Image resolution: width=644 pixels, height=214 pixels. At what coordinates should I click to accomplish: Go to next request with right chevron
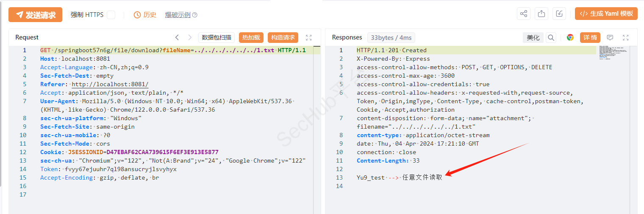pos(190,37)
